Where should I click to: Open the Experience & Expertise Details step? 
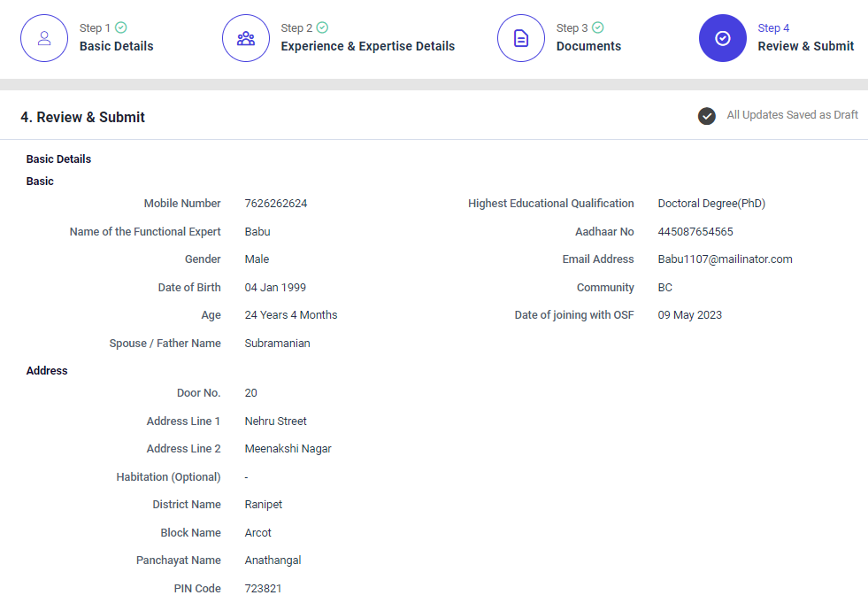(367, 46)
